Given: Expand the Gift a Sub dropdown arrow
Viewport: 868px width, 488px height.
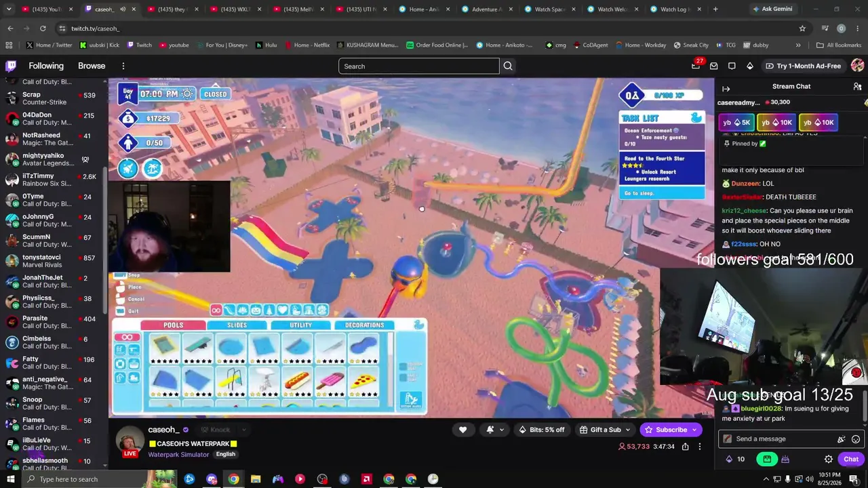Looking at the screenshot, I should tap(628, 430).
